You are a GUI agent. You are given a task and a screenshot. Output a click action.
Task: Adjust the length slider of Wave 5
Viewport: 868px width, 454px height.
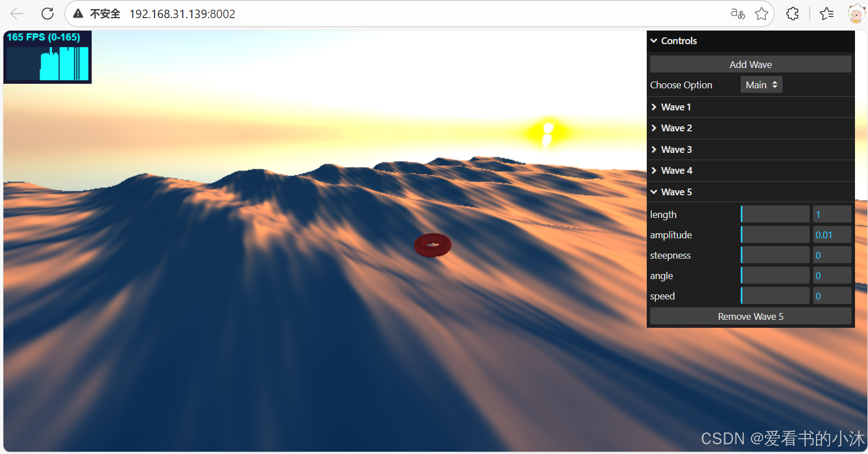(775, 215)
